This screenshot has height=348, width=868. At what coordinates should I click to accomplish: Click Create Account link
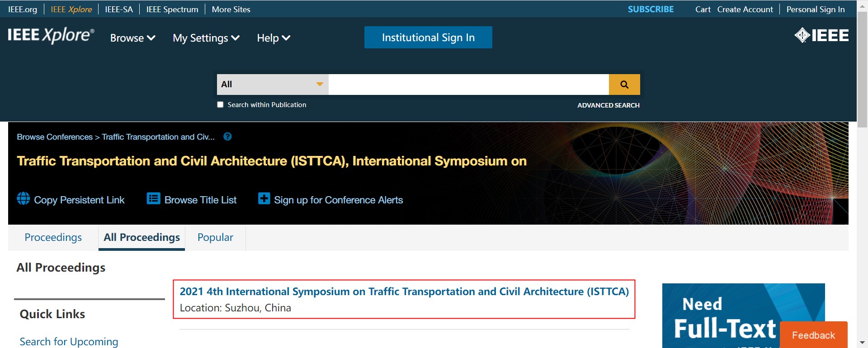point(745,9)
